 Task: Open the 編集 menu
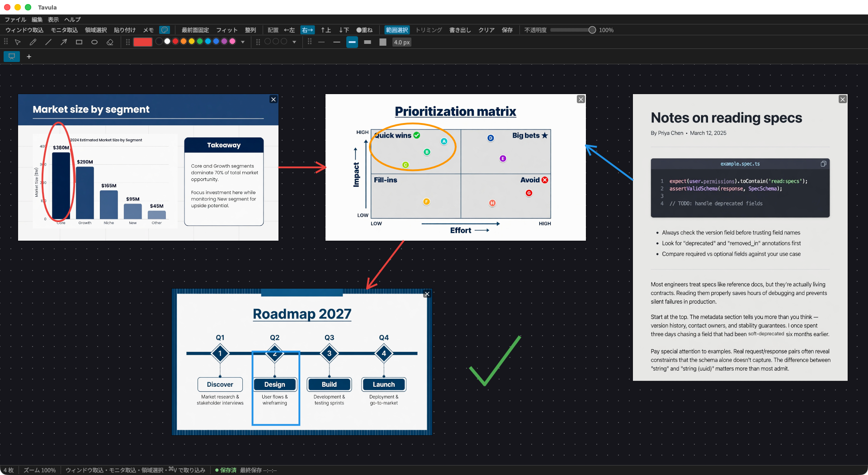tap(37, 19)
